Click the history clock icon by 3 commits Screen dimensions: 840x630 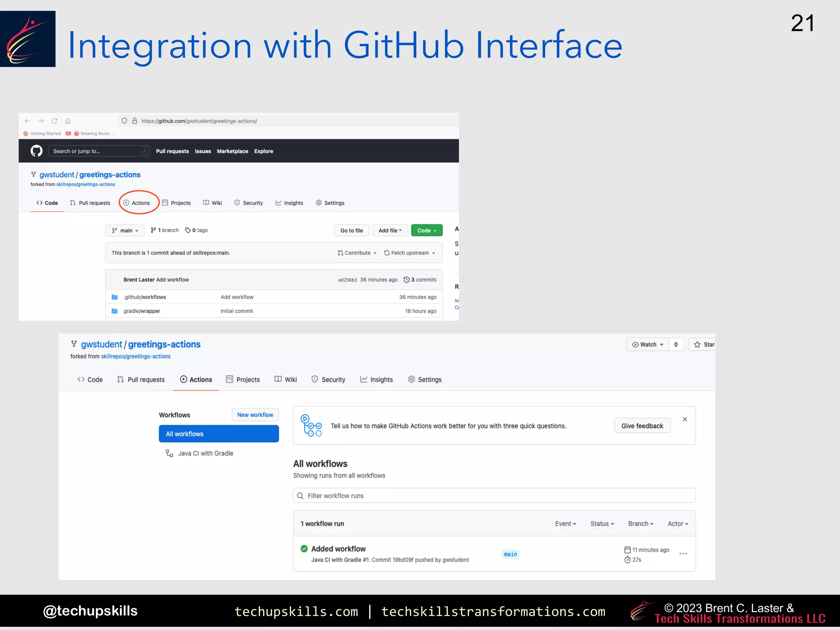pos(406,280)
